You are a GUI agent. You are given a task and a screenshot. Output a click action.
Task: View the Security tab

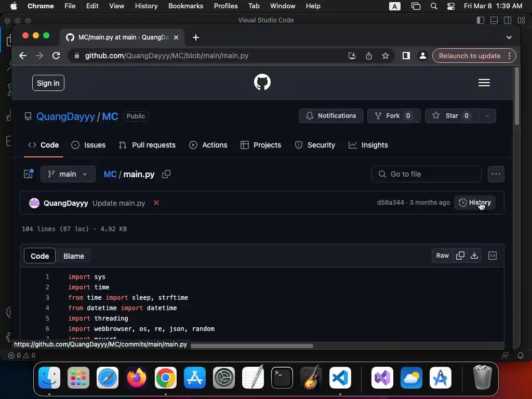point(315,145)
